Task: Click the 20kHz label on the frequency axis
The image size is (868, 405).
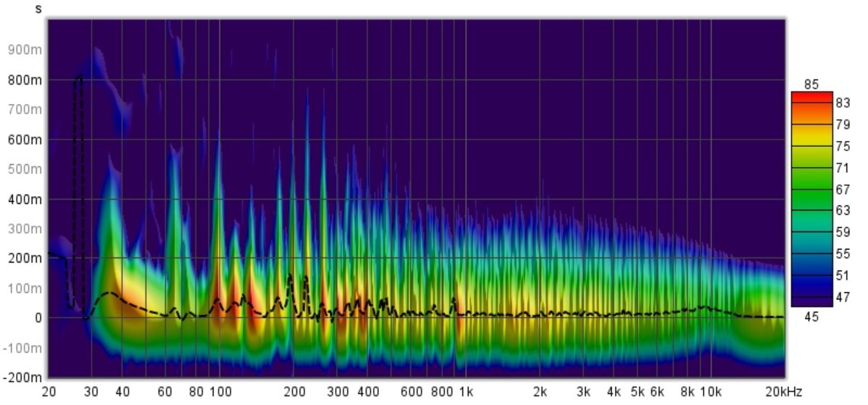Action: coord(784,391)
